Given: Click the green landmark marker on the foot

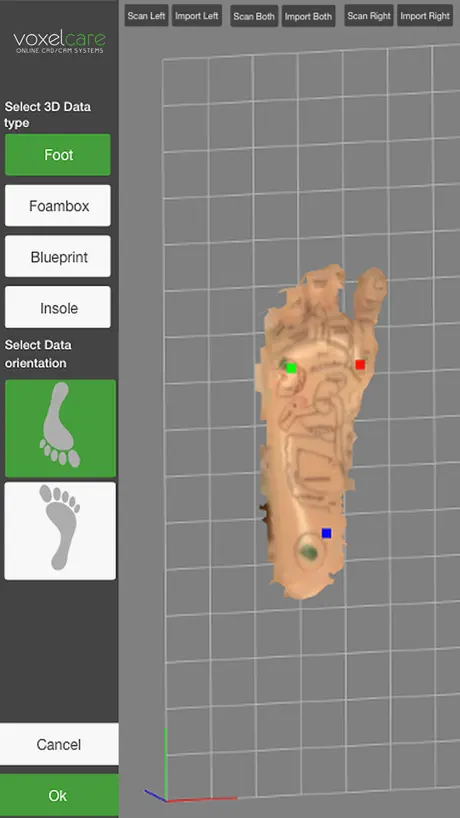Looking at the screenshot, I should pyautogui.click(x=292, y=368).
